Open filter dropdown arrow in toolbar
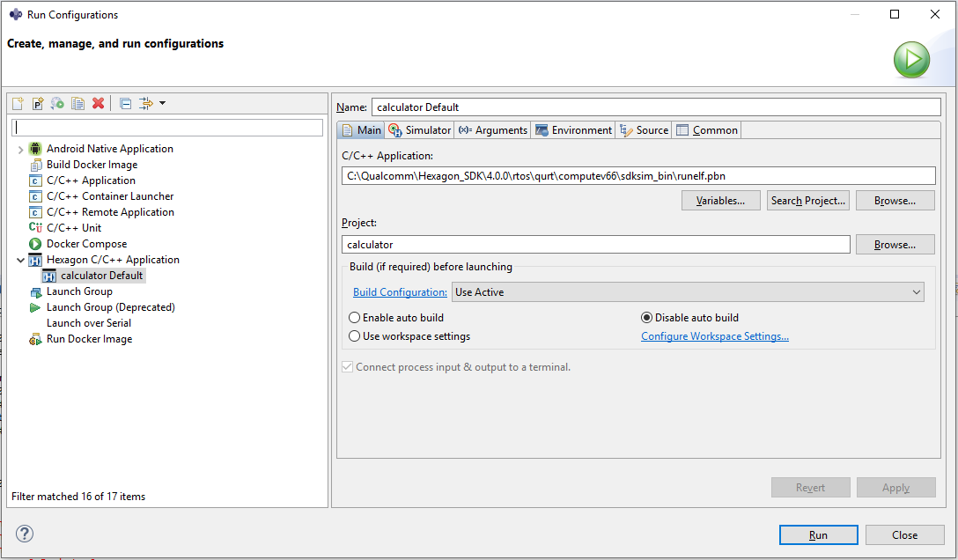This screenshot has width=958, height=560. coord(163,103)
